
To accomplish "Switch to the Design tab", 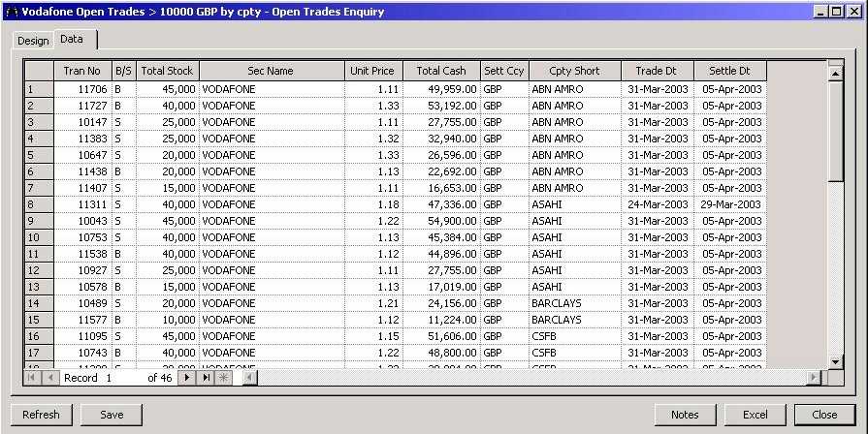I will [x=32, y=41].
